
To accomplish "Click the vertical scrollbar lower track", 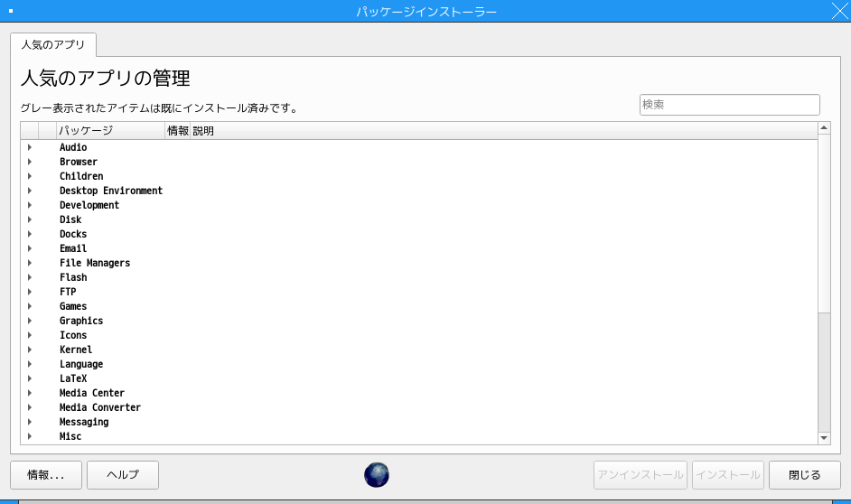I will pyautogui.click(x=824, y=372).
